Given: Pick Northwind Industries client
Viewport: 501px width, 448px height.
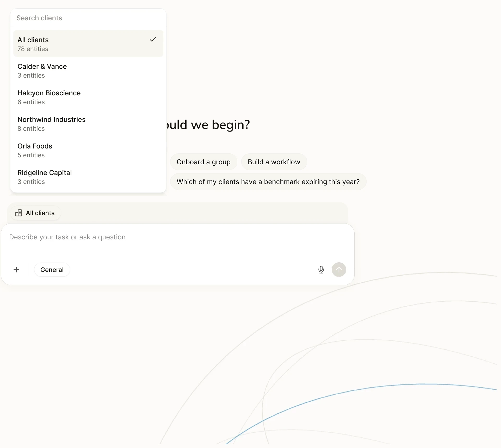Looking at the screenshot, I should (88, 124).
